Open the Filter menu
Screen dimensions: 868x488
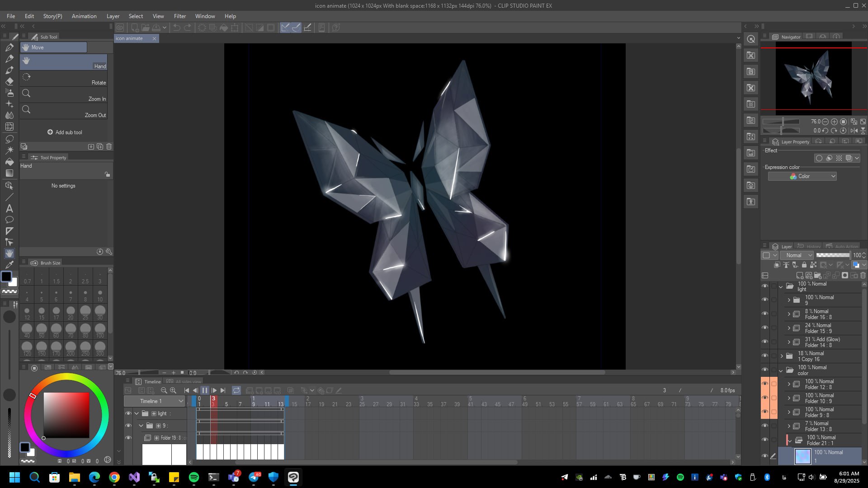[x=179, y=16]
